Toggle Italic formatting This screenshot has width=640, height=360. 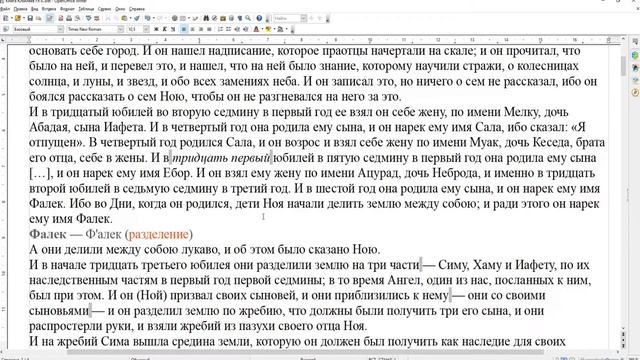tap(164, 29)
